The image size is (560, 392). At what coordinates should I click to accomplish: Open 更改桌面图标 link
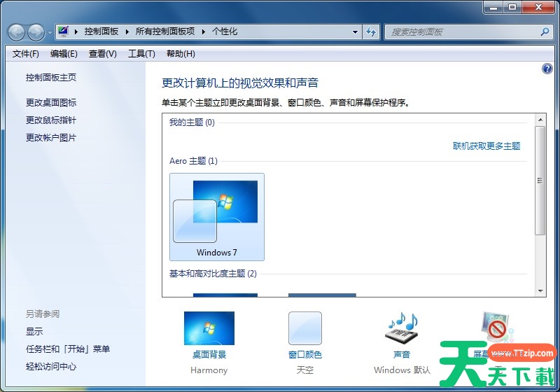point(51,103)
